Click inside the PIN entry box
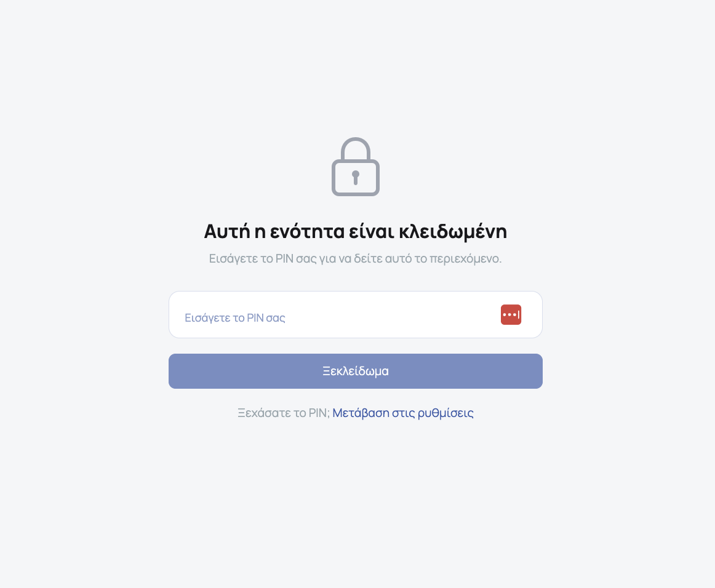715x588 pixels. point(356,314)
